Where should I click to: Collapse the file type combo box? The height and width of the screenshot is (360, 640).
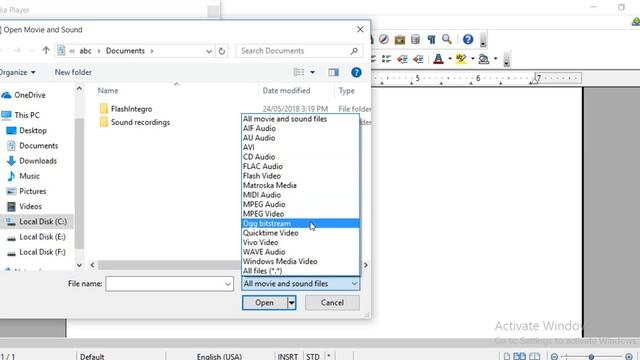tap(354, 284)
